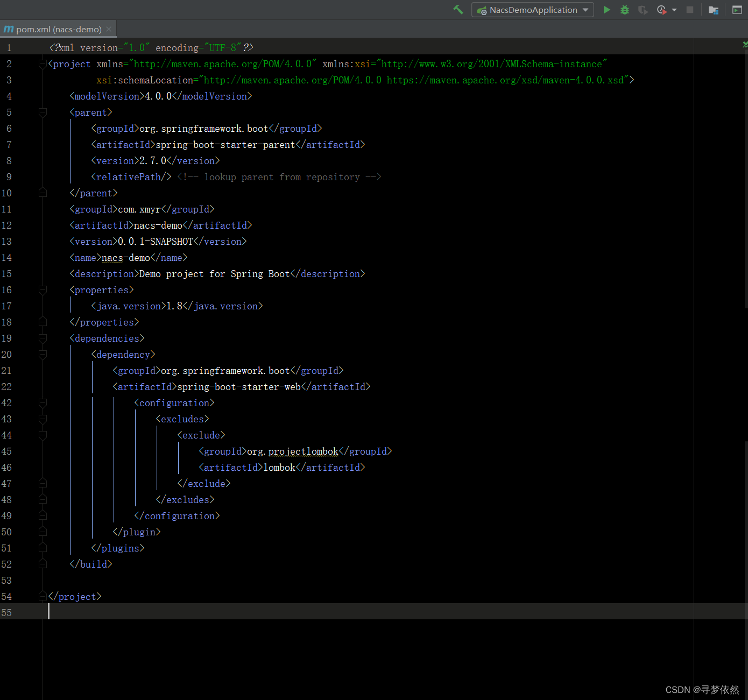This screenshot has height=700, width=748.
Task: Click the comment 'lookup parent from repository'
Action: [x=282, y=177]
